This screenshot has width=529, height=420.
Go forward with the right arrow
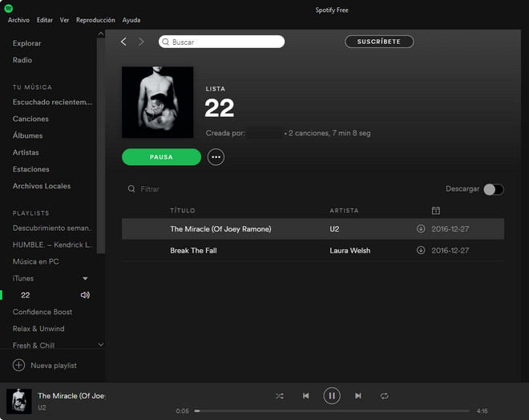(141, 42)
